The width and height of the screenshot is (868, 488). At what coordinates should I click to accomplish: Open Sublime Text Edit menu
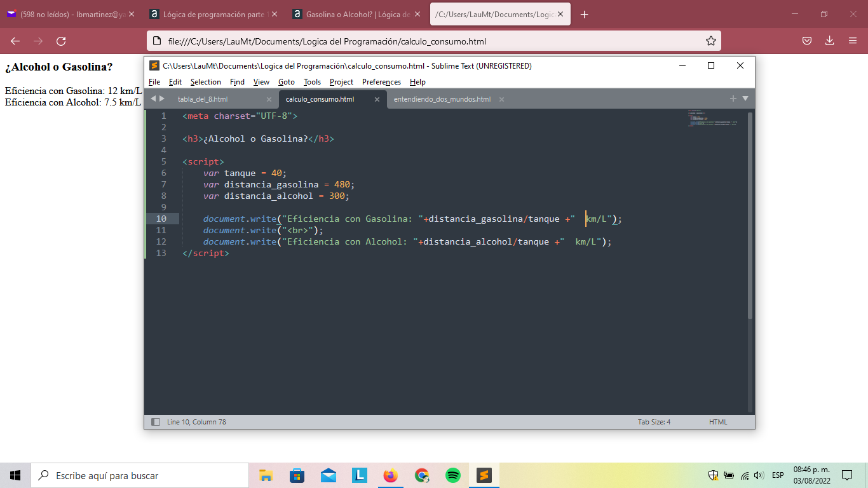point(175,82)
